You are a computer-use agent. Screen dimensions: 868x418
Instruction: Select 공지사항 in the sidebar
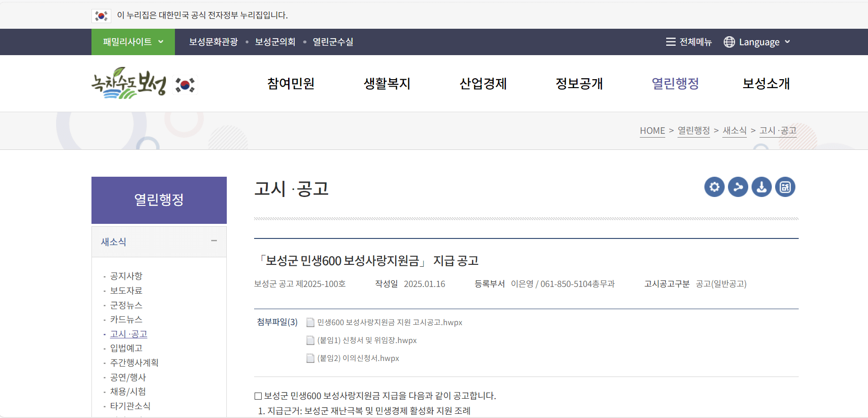click(126, 276)
